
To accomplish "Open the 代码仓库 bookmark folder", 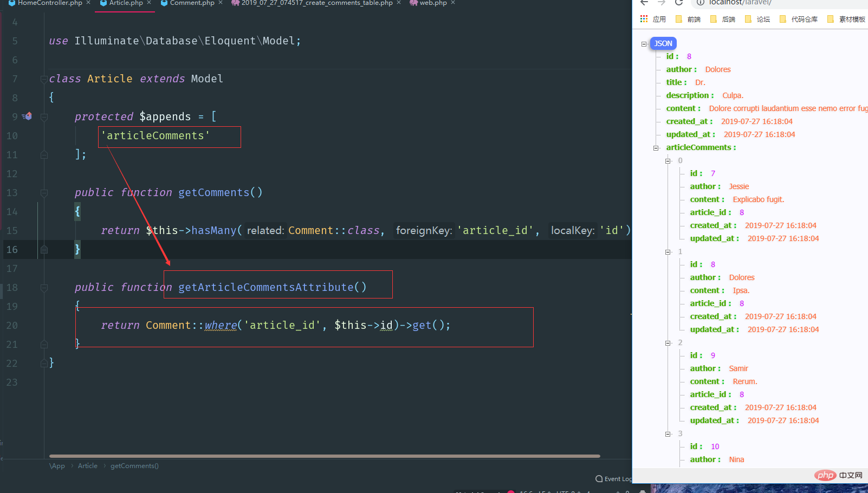I will click(x=799, y=19).
